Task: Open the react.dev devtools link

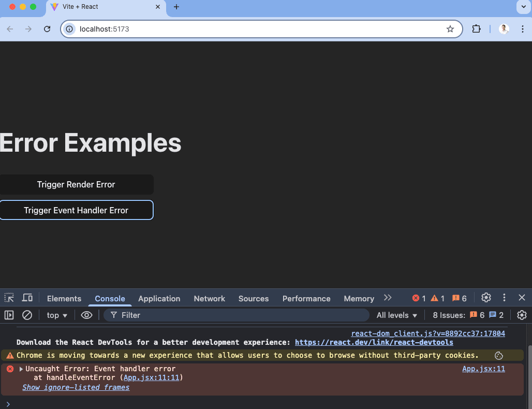Action: tap(374, 342)
